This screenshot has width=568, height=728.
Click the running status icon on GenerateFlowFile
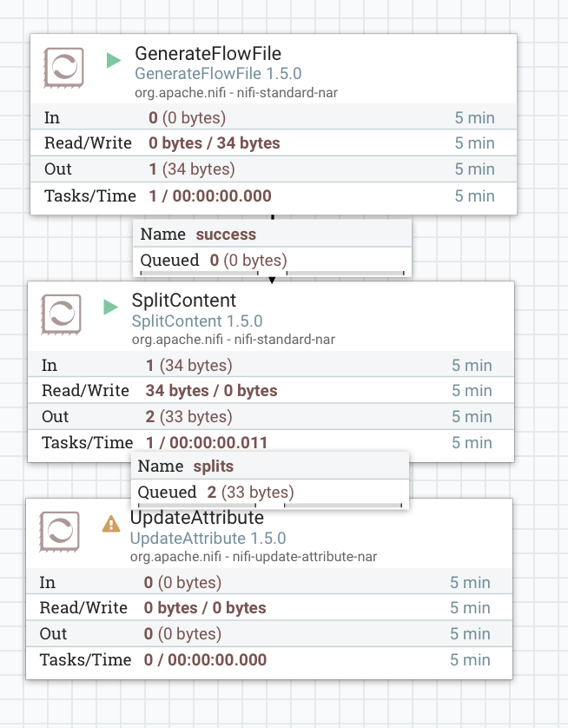click(x=114, y=60)
